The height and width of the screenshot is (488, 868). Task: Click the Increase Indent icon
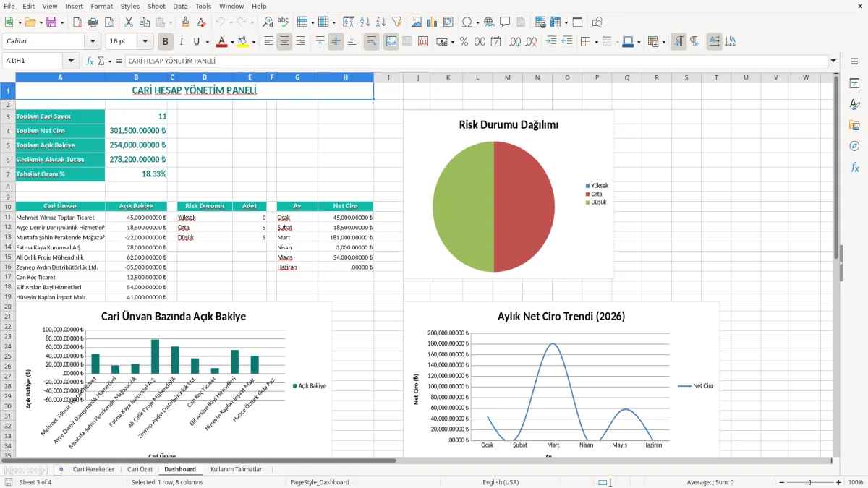tap(551, 42)
